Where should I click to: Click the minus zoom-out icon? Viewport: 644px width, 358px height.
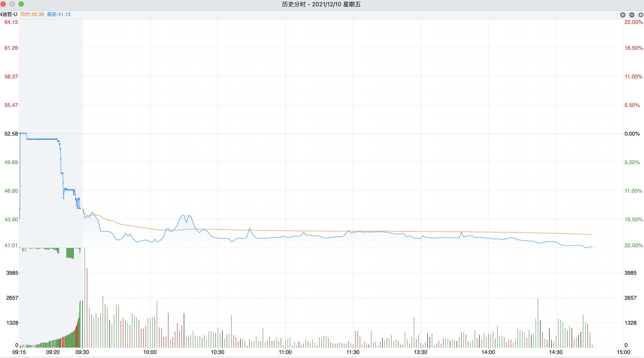(632, 15)
